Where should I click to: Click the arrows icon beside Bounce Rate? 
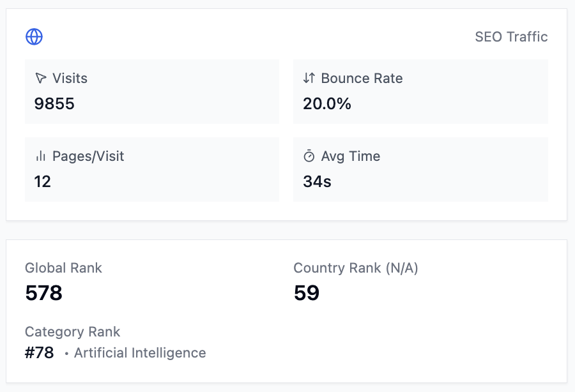pos(309,79)
